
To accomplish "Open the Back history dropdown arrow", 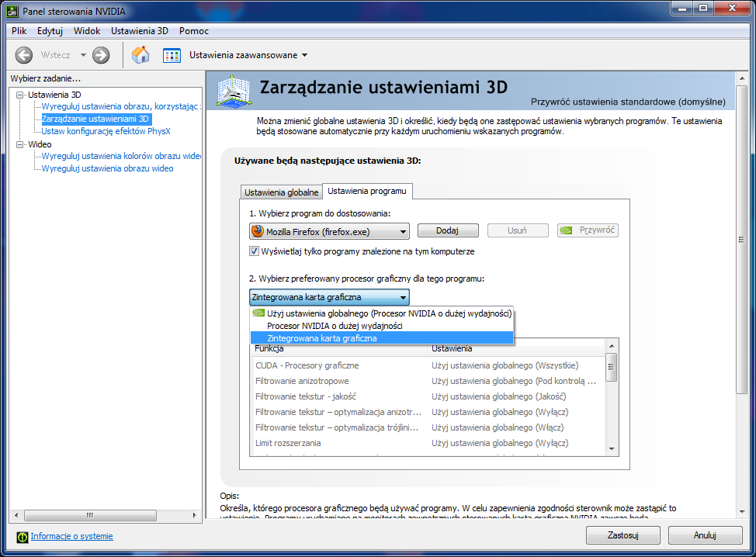I will 83,55.
